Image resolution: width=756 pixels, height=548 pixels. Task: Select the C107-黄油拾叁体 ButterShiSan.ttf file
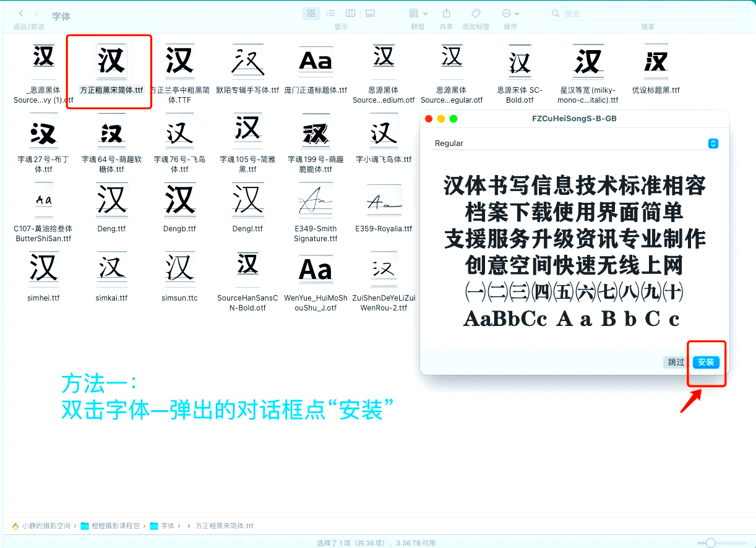[x=43, y=213]
